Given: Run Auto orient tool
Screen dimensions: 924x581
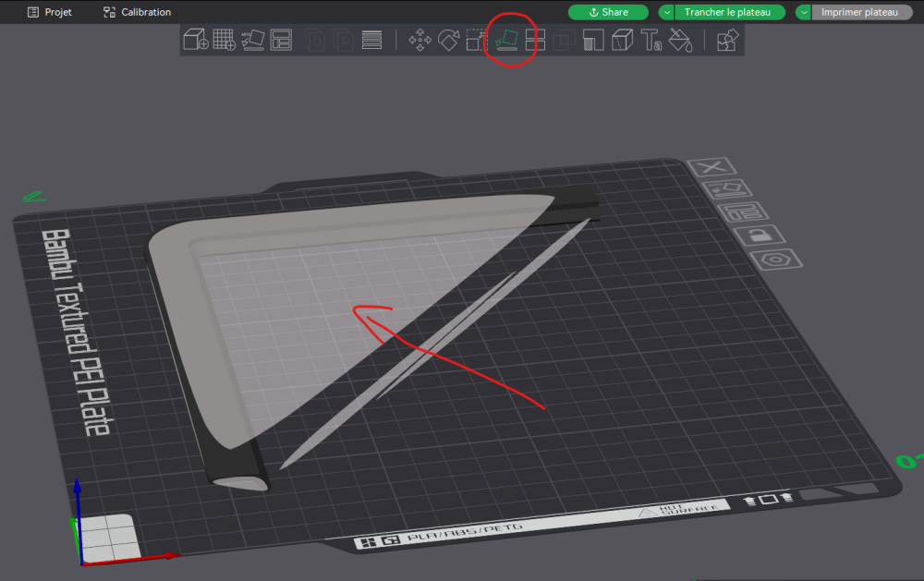Looking at the screenshot, I should pyautogui.click(x=253, y=40).
